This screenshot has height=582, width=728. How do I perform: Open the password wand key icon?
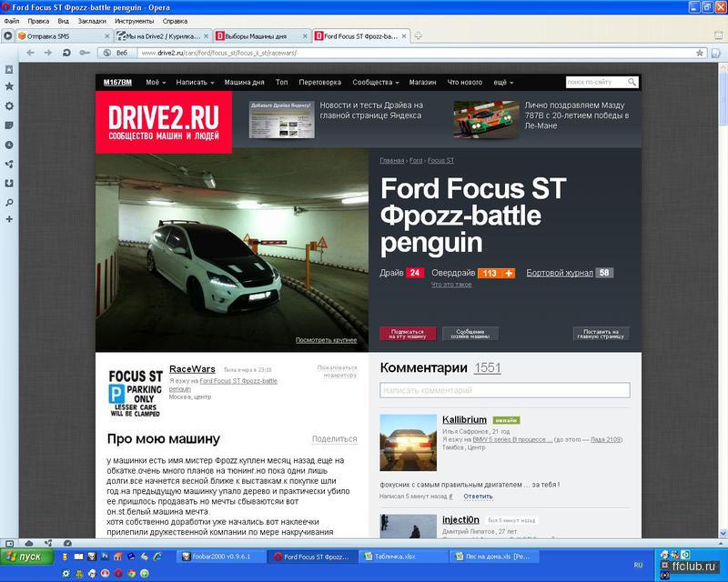[x=85, y=53]
